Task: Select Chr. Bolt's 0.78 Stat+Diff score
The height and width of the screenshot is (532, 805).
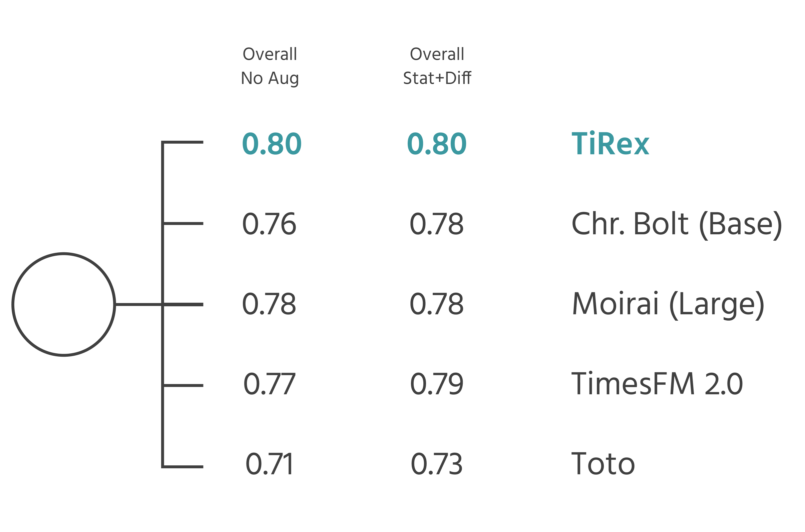Action: point(437,224)
